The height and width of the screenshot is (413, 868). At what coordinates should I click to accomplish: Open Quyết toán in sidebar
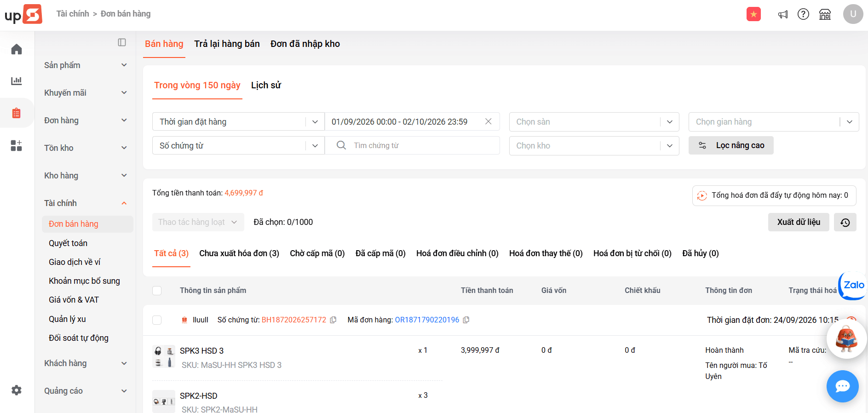pos(68,243)
